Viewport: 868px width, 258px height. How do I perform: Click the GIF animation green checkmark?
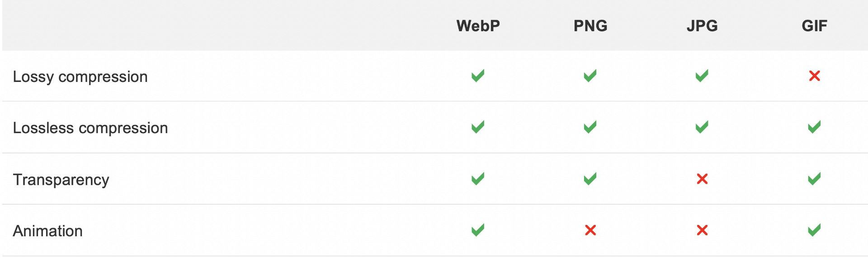[x=814, y=230]
